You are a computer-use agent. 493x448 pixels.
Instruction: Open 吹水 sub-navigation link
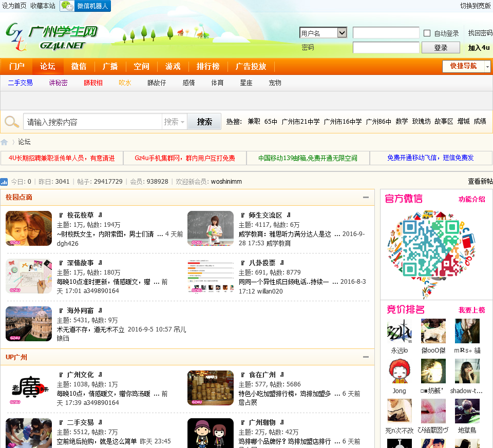125,83
